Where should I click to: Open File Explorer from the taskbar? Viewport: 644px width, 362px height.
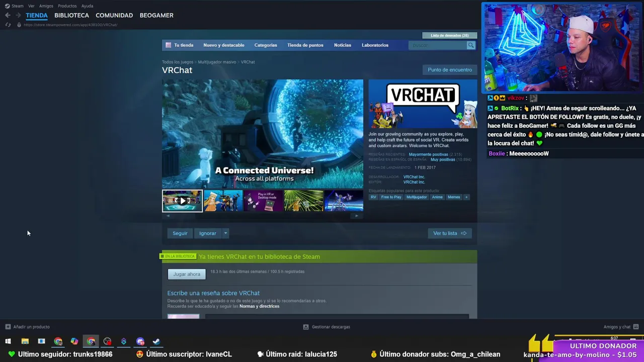pyautogui.click(x=25, y=341)
